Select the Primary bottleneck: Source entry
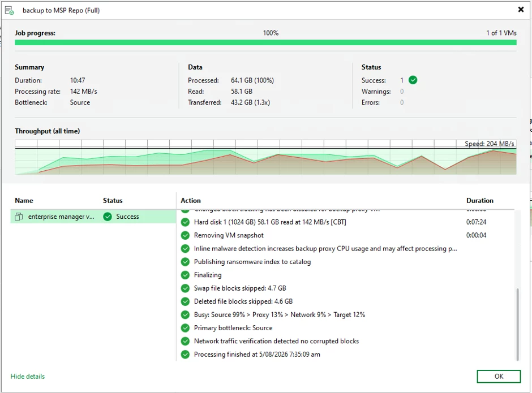Image resolution: width=532 pixels, height=393 pixels. pos(233,328)
